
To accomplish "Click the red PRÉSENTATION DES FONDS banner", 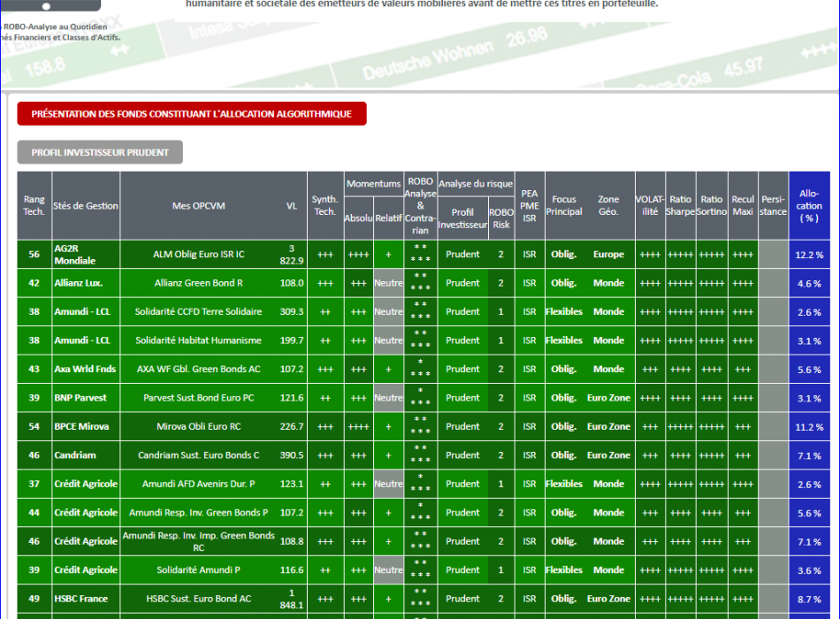I will pos(192,113).
